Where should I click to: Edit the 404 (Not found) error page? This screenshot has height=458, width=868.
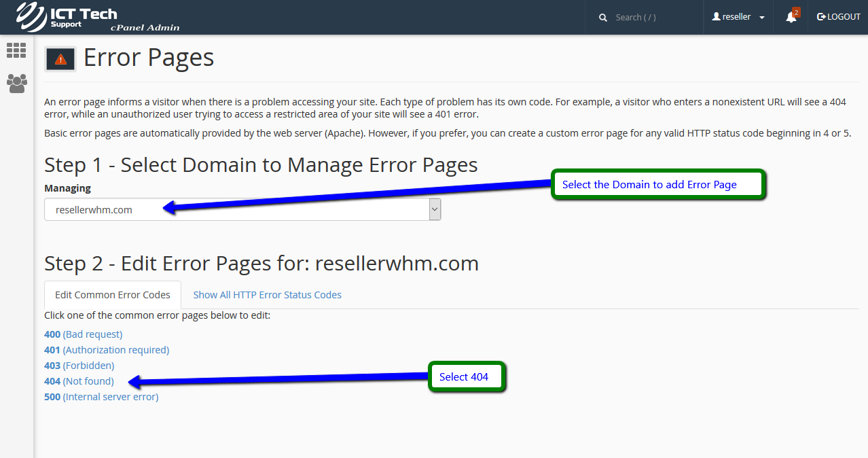[x=79, y=381]
